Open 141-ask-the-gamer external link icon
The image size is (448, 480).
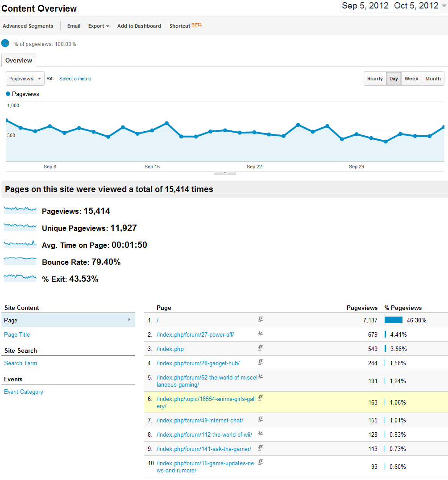click(x=261, y=448)
